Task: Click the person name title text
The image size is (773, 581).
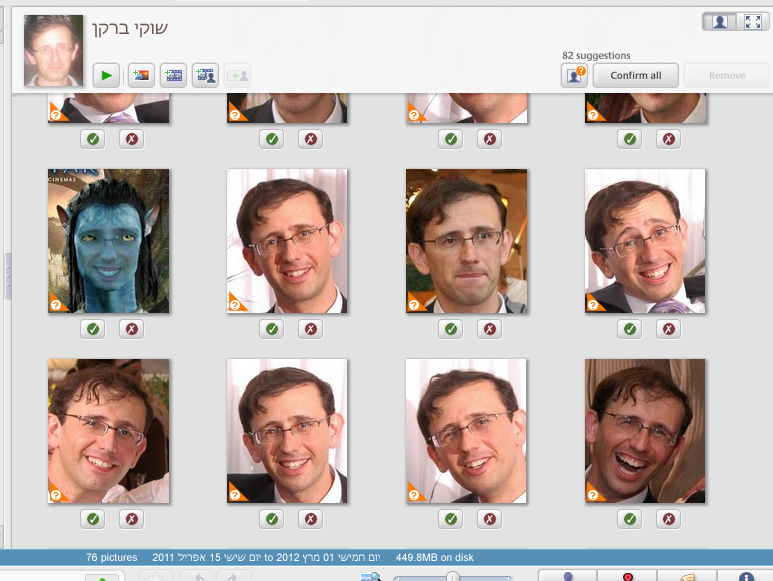Action: (129, 29)
